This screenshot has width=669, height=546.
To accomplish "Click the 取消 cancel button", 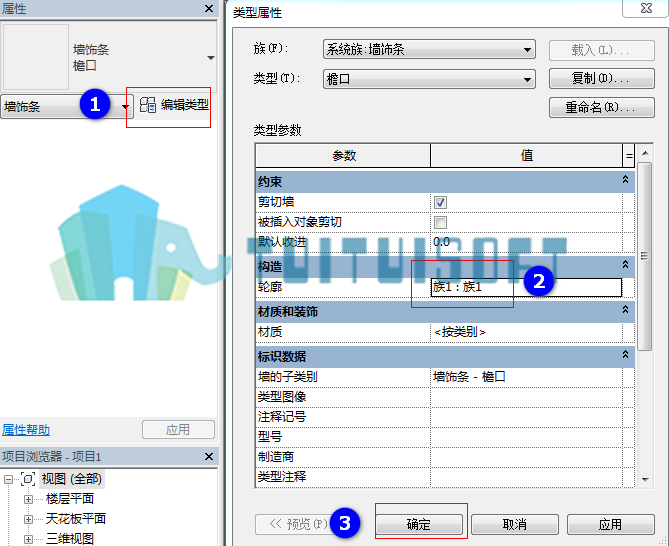I will pos(515,524).
